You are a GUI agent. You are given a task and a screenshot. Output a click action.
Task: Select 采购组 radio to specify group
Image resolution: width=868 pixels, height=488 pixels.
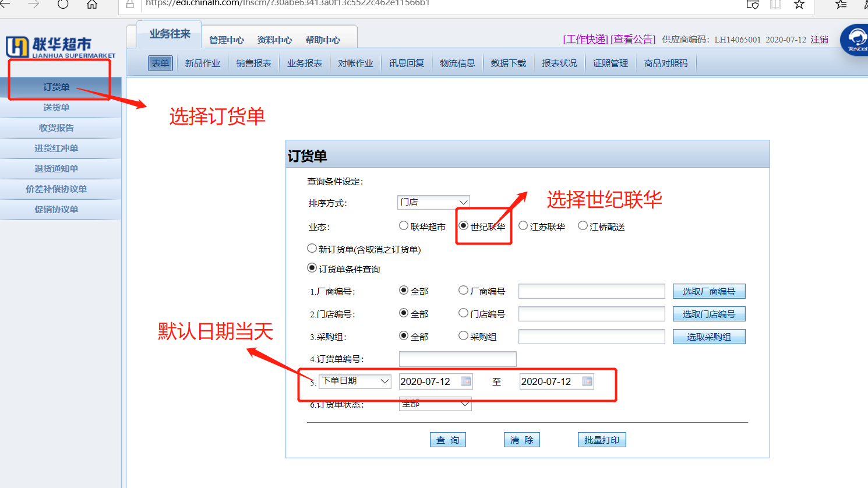463,335
